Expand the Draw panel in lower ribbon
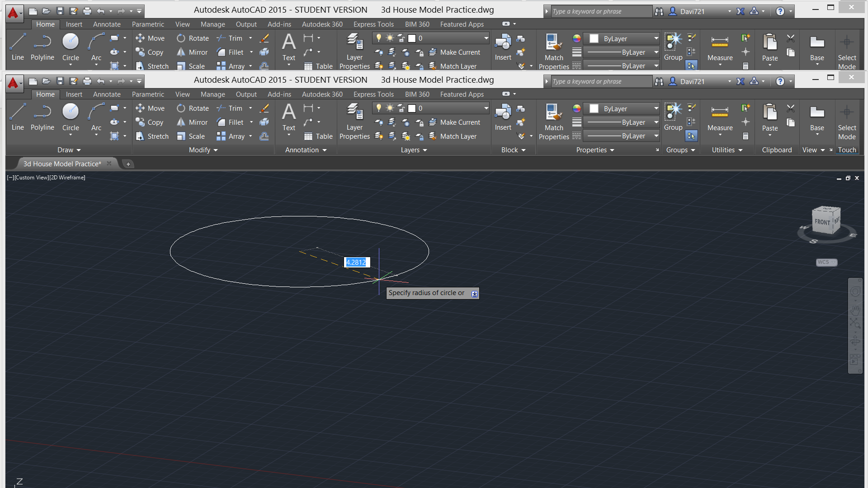 click(69, 150)
